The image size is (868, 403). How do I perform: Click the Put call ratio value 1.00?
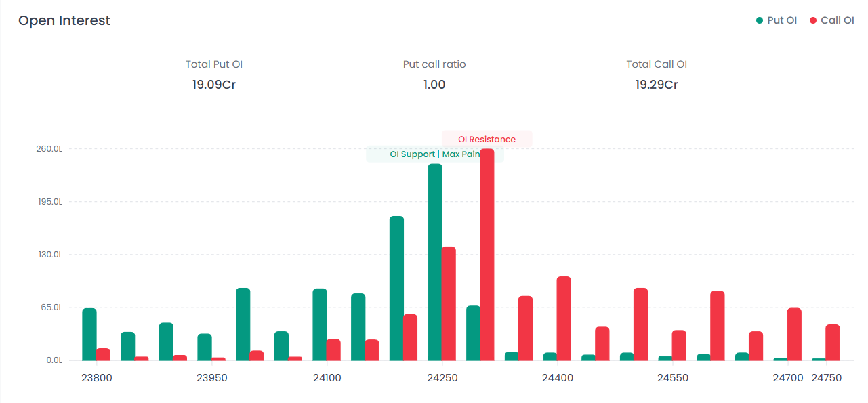click(x=434, y=85)
